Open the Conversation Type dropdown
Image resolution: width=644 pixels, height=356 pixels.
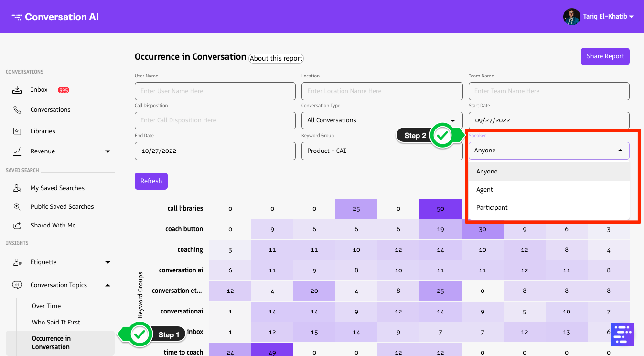[x=382, y=120]
